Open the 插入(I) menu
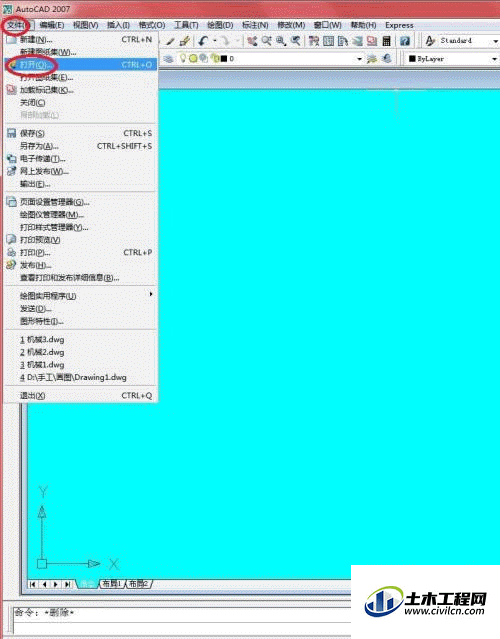 pyautogui.click(x=118, y=25)
